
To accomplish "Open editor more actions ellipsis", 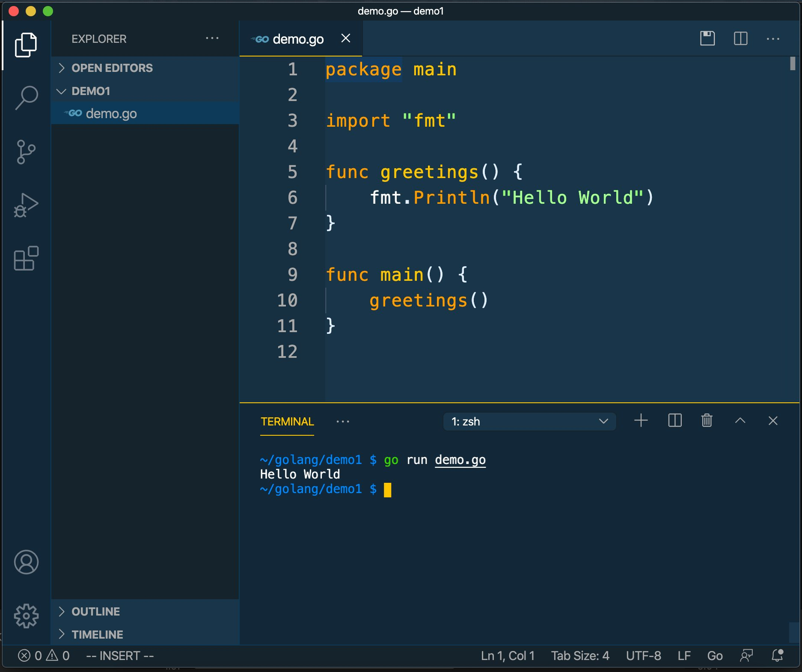I will coord(773,39).
